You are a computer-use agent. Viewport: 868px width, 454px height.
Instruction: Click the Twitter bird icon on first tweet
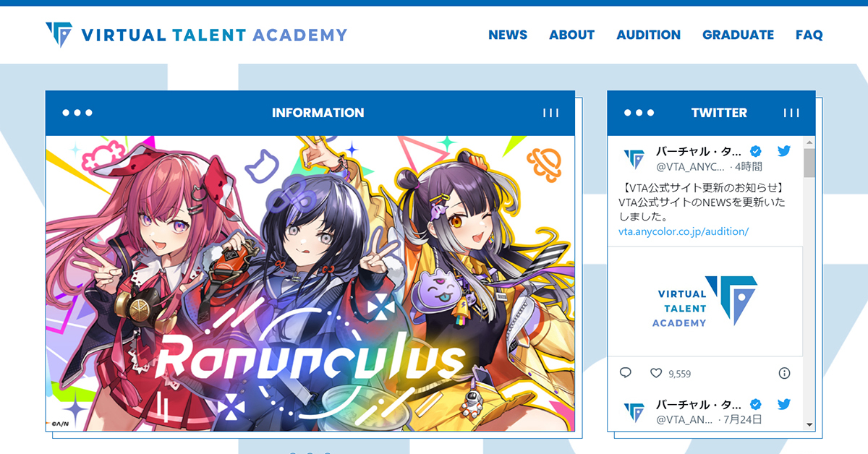pos(783,151)
